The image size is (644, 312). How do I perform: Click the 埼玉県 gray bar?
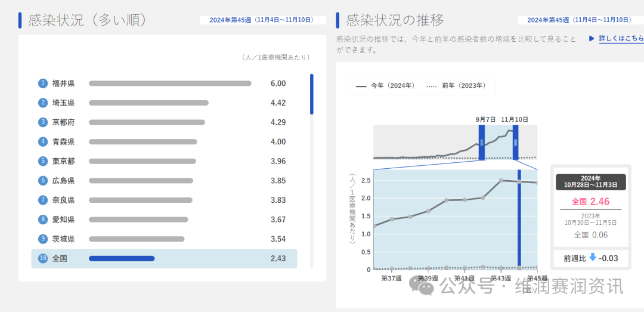pos(148,103)
